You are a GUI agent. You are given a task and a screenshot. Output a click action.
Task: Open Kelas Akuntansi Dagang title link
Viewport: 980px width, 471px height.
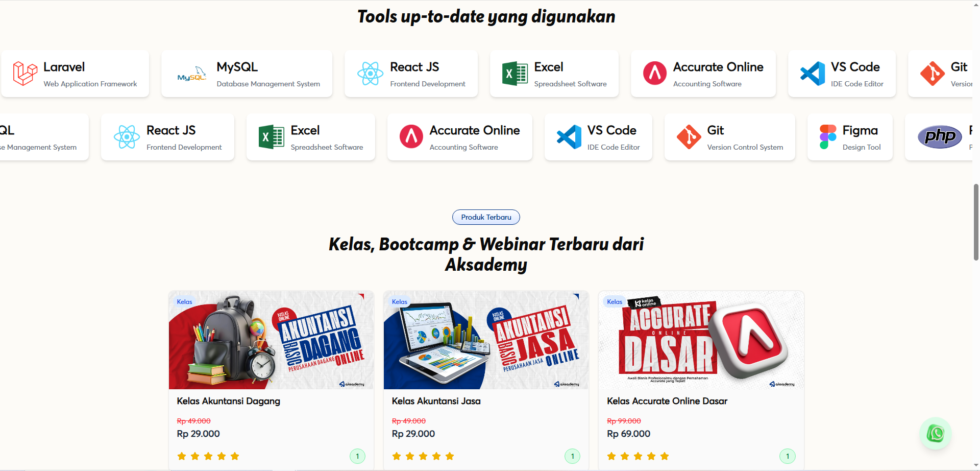pyautogui.click(x=229, y=401)
